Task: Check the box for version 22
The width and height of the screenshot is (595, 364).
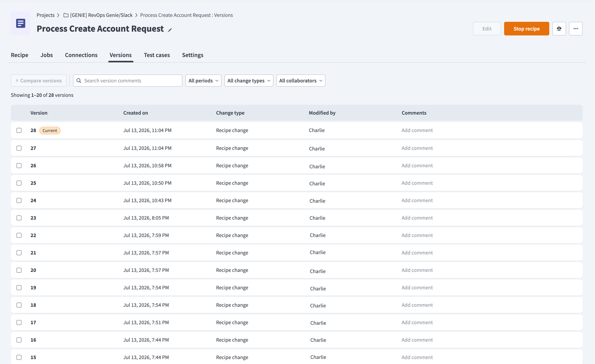Action: (19, 235)
